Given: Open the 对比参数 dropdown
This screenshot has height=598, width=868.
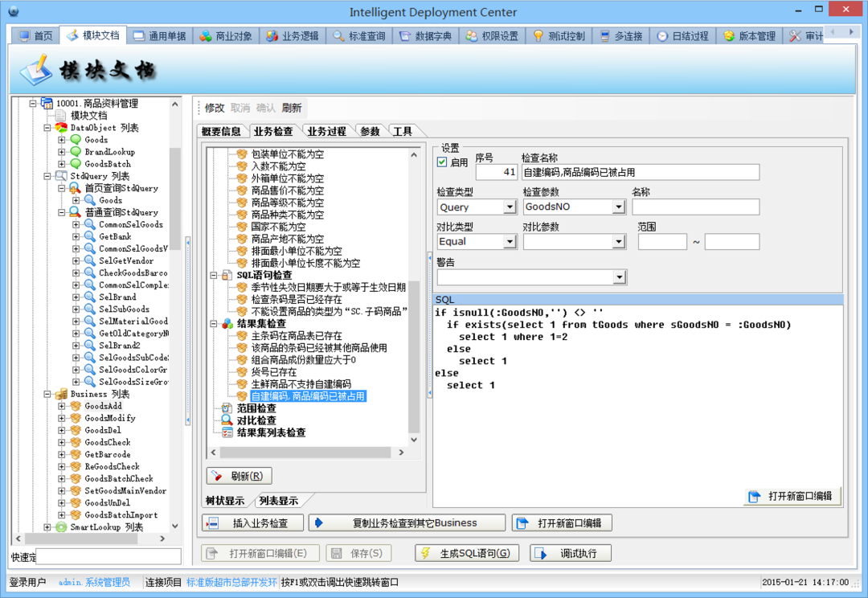Looking at the screenshot, I should pyautogui.click(x=618, y=241).
